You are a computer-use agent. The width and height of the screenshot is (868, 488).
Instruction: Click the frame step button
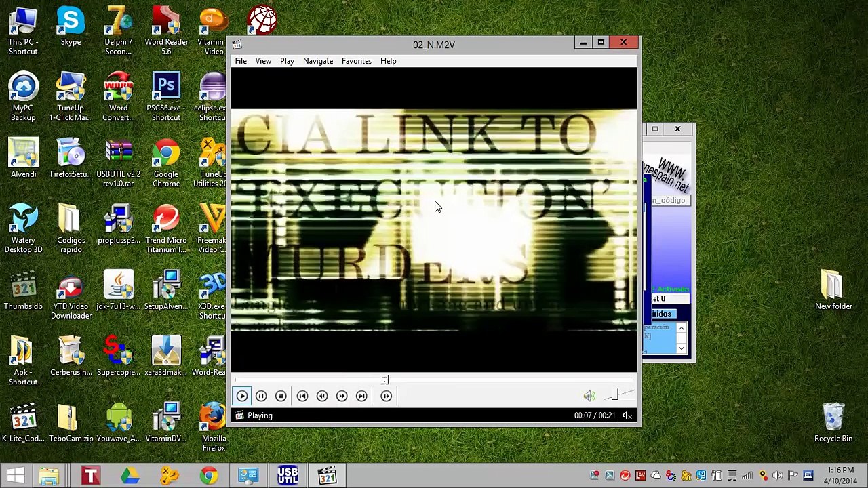386,396
